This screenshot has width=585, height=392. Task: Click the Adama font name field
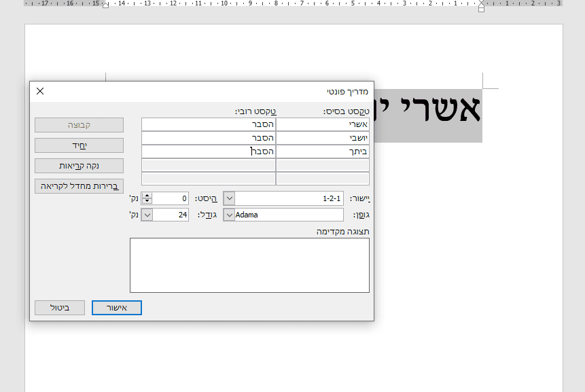point(289,215)
